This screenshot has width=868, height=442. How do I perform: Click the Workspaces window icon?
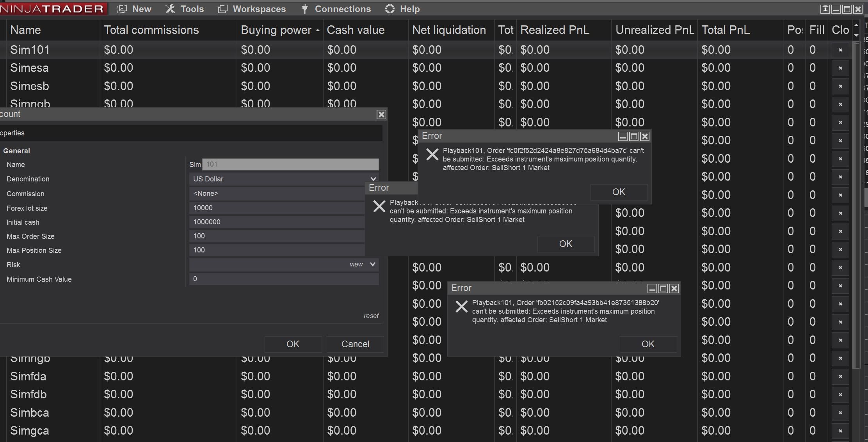(x=222, y=9)
